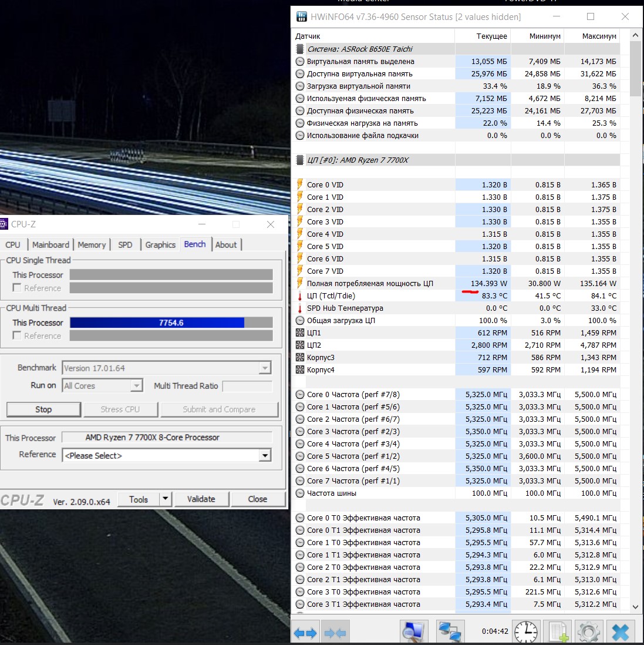Open the Reference processor dropdown
The height and width of the screenshot is (645, 644).
265,456
